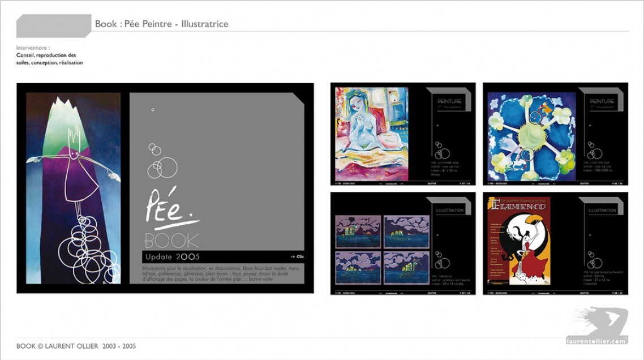644x360 pixels.
Task: Select the cover painting of the girl with outstretched arms
Action: 74,188
